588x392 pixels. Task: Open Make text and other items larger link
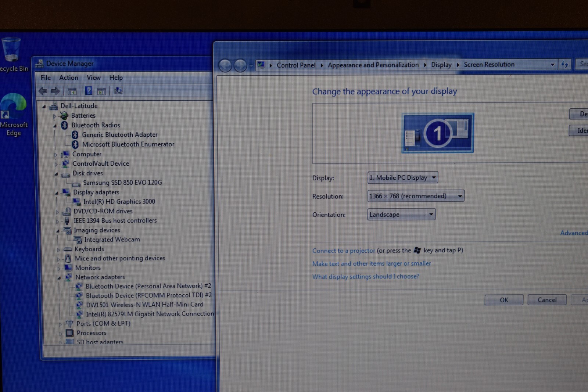click(x=372, y=263)
